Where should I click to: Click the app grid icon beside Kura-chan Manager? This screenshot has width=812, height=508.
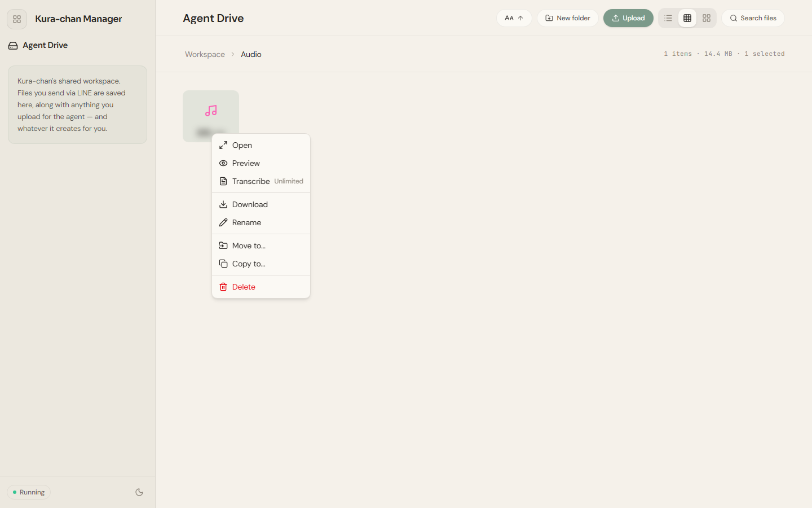pyautogui.click(x=17, y=19)
